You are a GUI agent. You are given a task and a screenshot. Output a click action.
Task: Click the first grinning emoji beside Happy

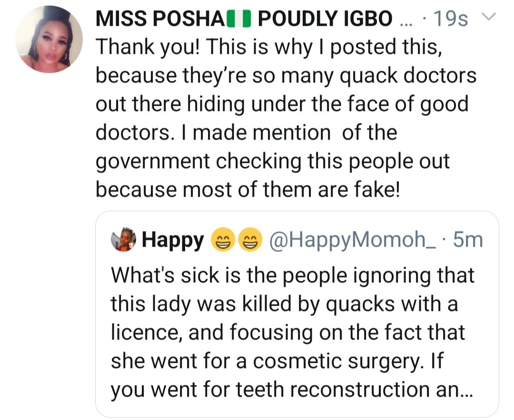[222, 240]
